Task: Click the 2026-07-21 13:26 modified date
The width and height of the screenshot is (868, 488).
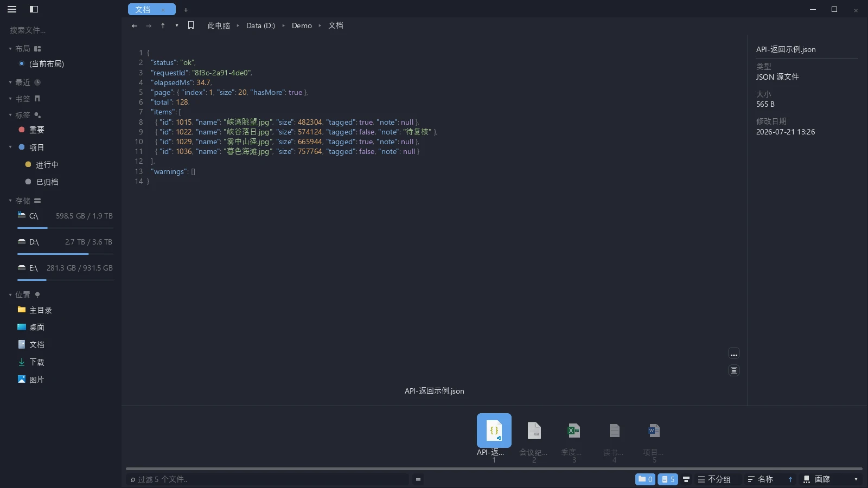Action: pos(786,132)
